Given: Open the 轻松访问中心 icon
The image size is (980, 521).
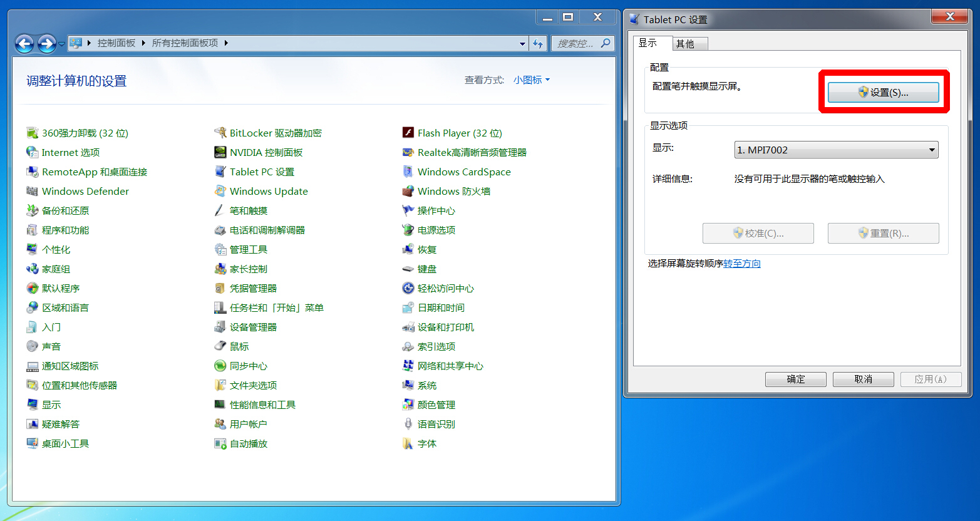Looking at the screenshot, I should pyautogui.click(x=408, y=288).
